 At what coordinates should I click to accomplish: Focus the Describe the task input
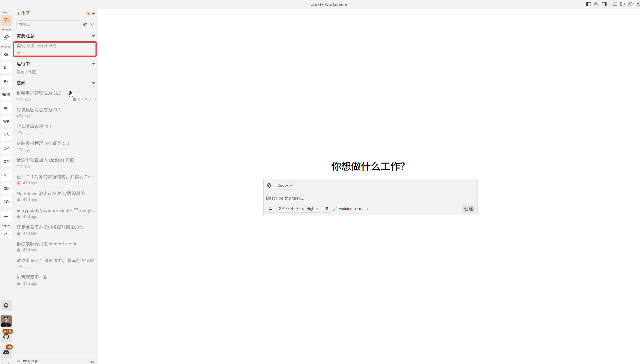363,198
